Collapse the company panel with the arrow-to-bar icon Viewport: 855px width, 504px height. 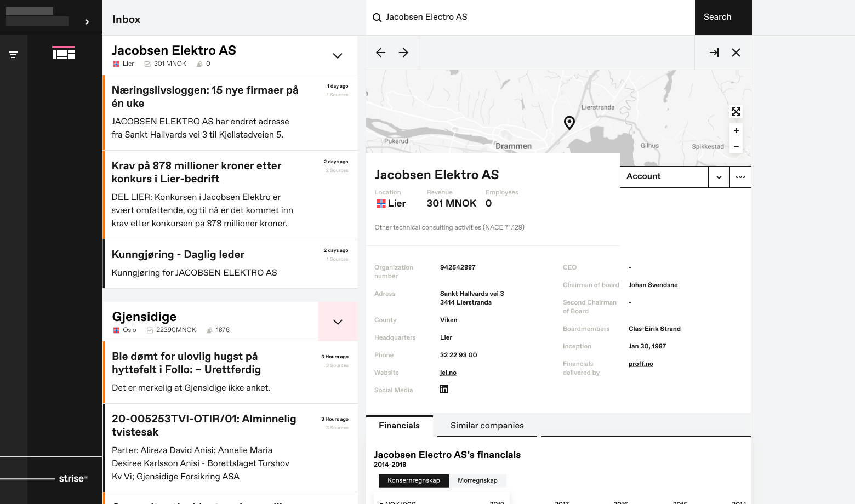(714, 53)
